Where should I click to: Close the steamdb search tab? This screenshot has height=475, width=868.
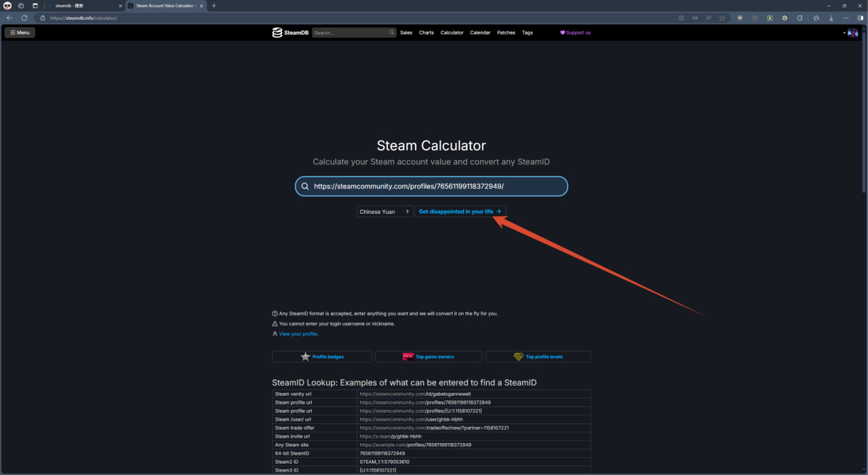point(120,5)
